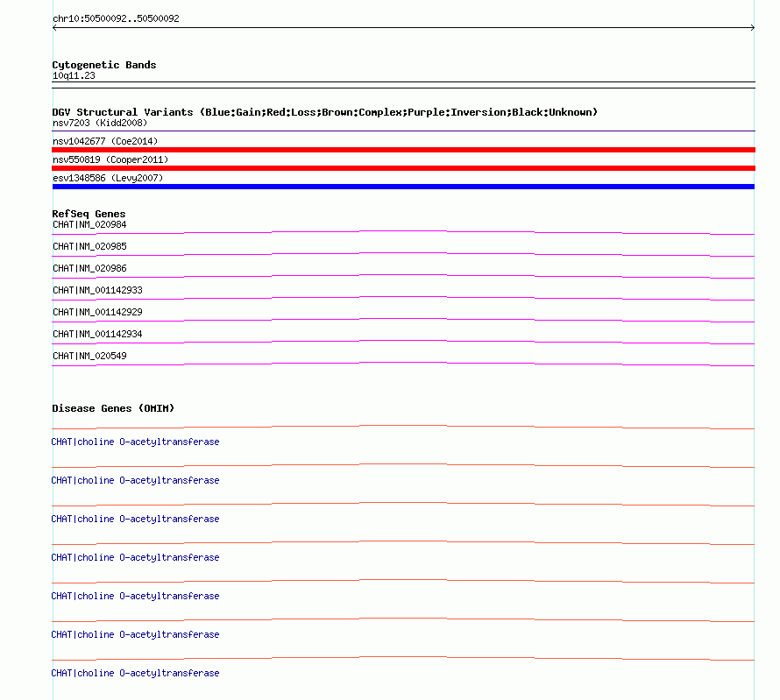The height and width of the screenshot is (700, 780).
Task: Click the Disease Genes (OMIM) track heading
Action: point(113,408)
